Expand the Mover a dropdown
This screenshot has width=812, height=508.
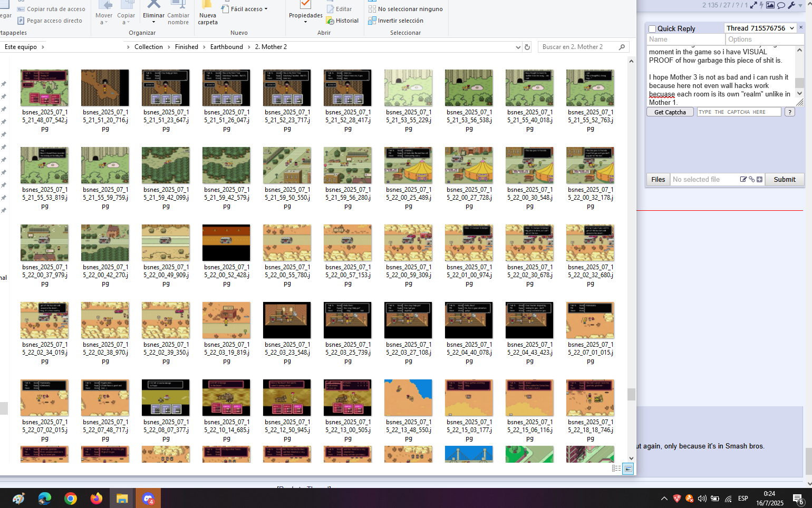point(106,23)
